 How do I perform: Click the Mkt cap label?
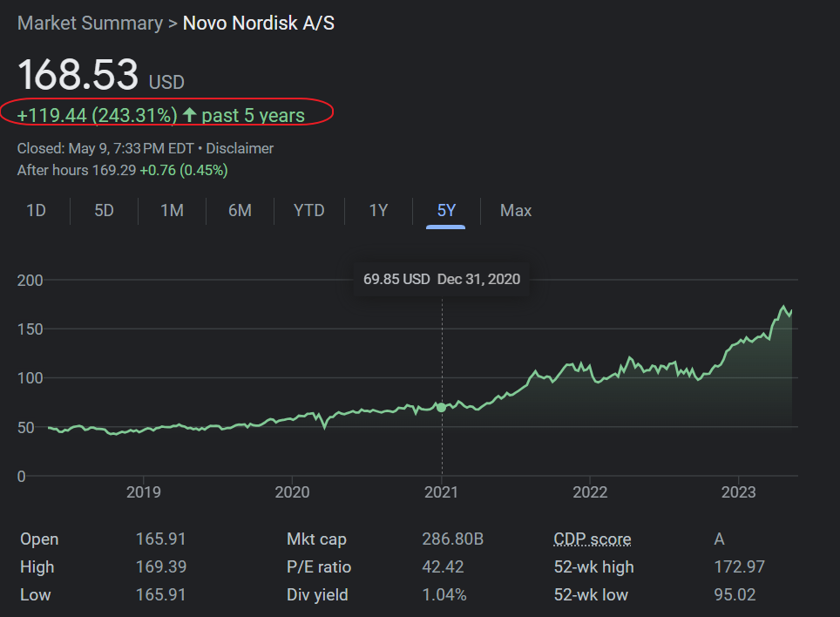tap(316, 539)
